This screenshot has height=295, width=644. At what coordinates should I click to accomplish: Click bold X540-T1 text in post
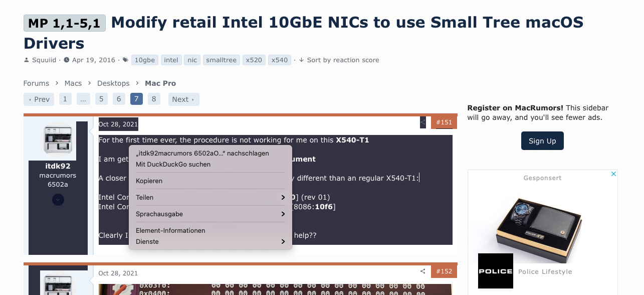tap(352, 140)
